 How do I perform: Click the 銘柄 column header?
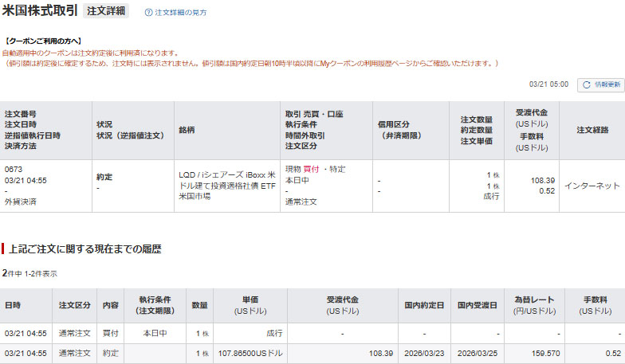tap(187, 130)
